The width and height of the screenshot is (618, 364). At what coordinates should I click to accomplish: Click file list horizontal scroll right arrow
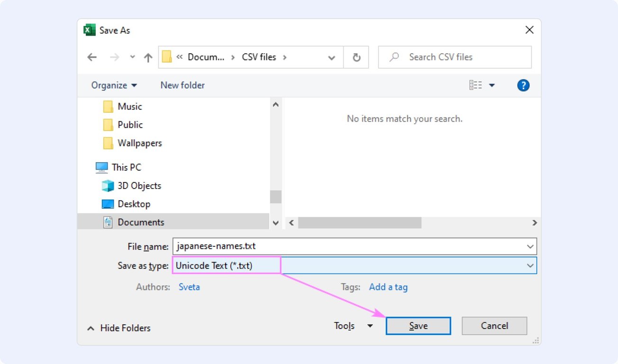click(535, 222)
